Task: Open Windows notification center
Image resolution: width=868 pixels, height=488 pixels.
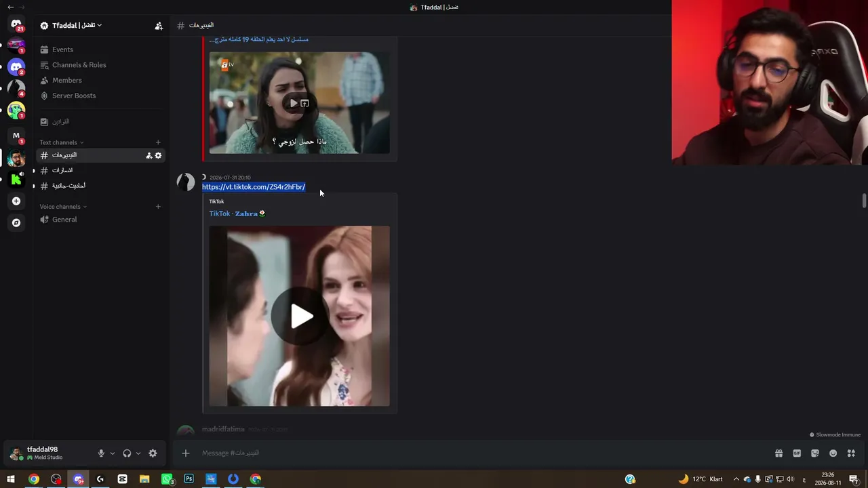Action: click(854, 479)
